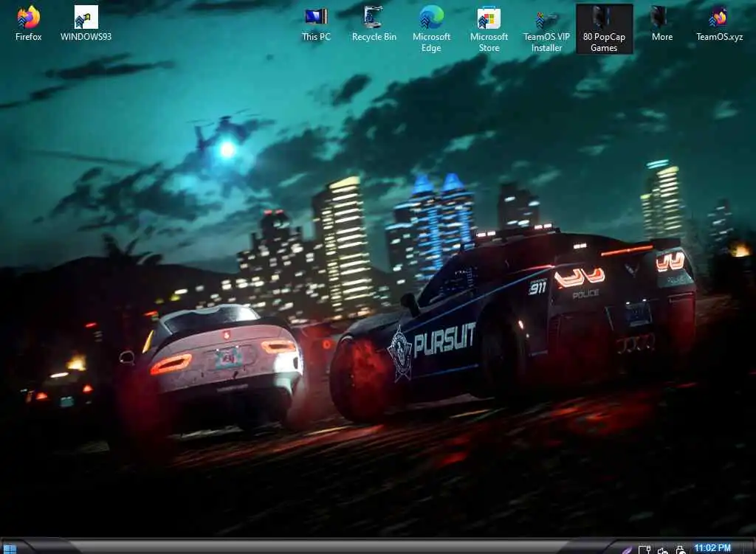The width and height of the screenshot is (756, 554).
Task: Click the USB safely remove tray icon
Action: [680, 550]
